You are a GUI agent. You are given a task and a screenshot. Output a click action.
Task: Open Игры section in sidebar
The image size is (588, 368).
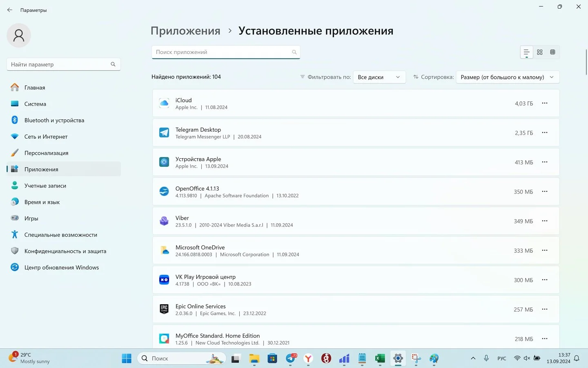[64, 218]
